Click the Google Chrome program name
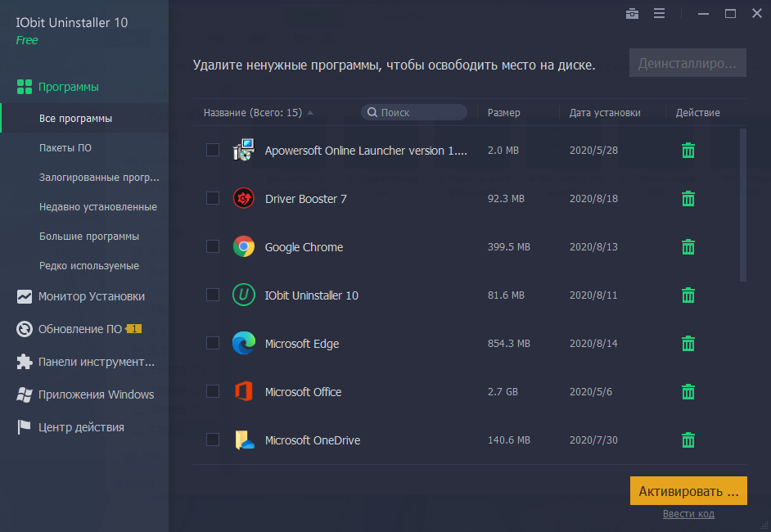The image size is (771, 532). click(304, 247)
